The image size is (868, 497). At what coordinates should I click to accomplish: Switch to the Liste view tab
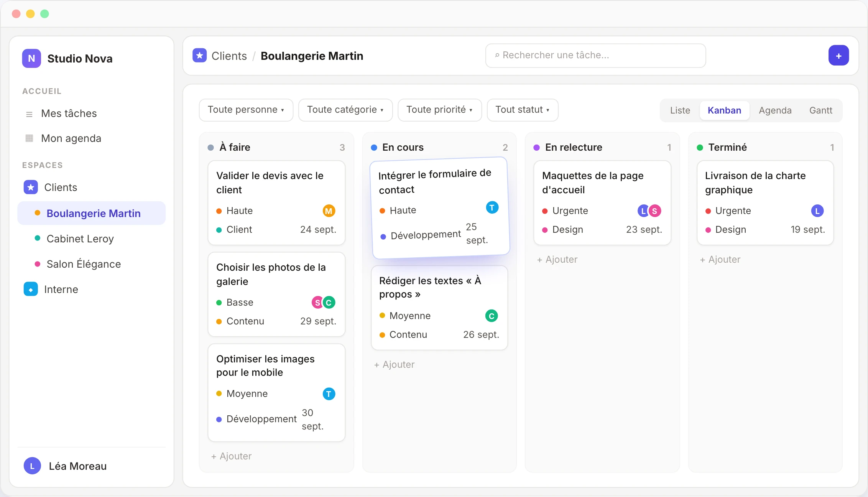pos(680,110)
